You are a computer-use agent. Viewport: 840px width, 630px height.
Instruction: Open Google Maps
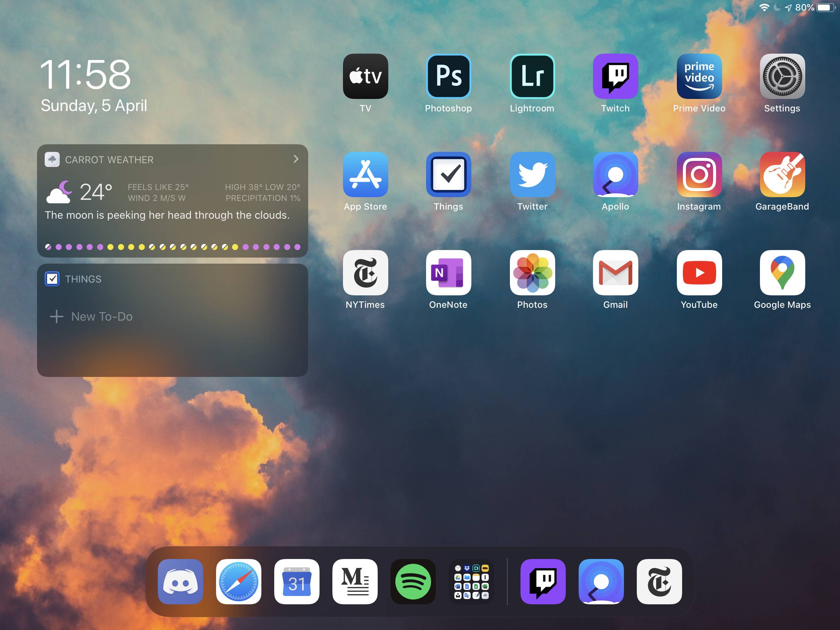point(782,272)
